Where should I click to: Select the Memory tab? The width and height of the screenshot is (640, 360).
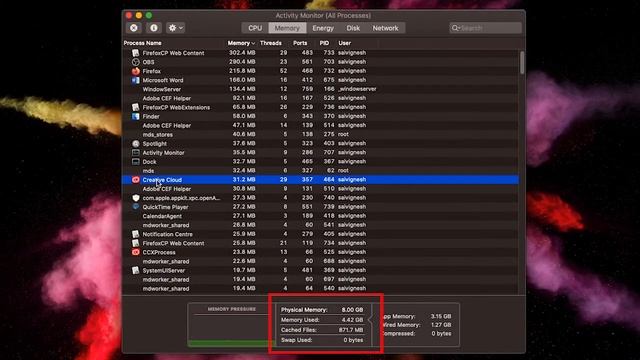(x=287, y=28)
